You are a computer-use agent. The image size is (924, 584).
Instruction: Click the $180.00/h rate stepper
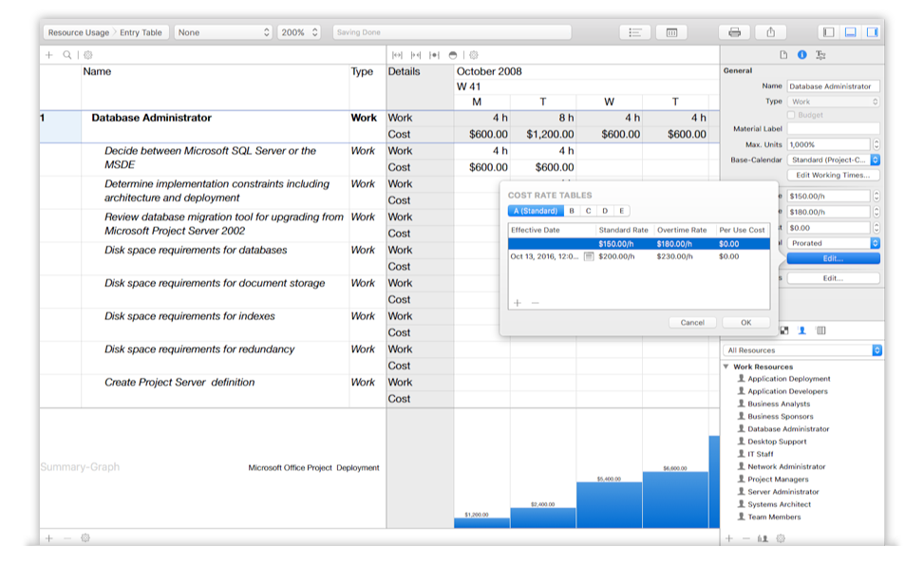point(877,212)
